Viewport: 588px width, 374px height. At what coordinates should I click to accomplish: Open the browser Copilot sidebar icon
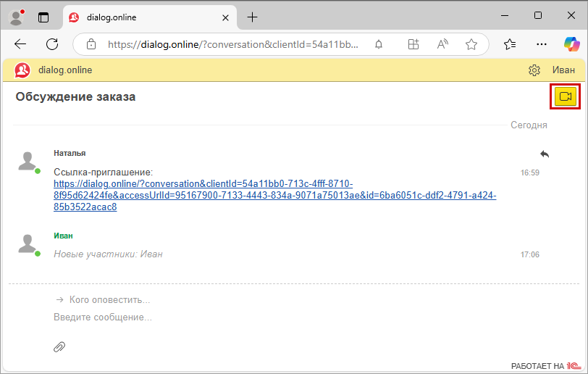tap(572, 44)
